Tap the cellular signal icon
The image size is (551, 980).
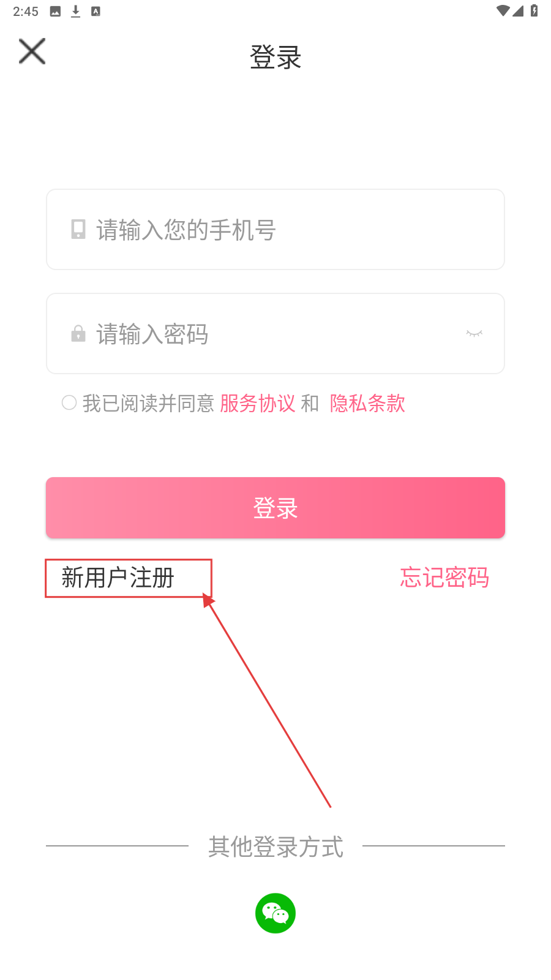click(x=519, y=11)
